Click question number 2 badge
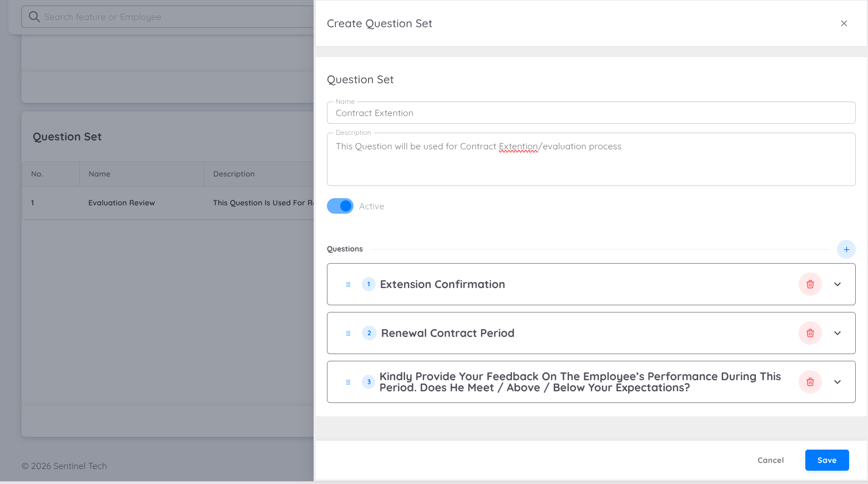The image size is (868, 484). tap(369, 333)
